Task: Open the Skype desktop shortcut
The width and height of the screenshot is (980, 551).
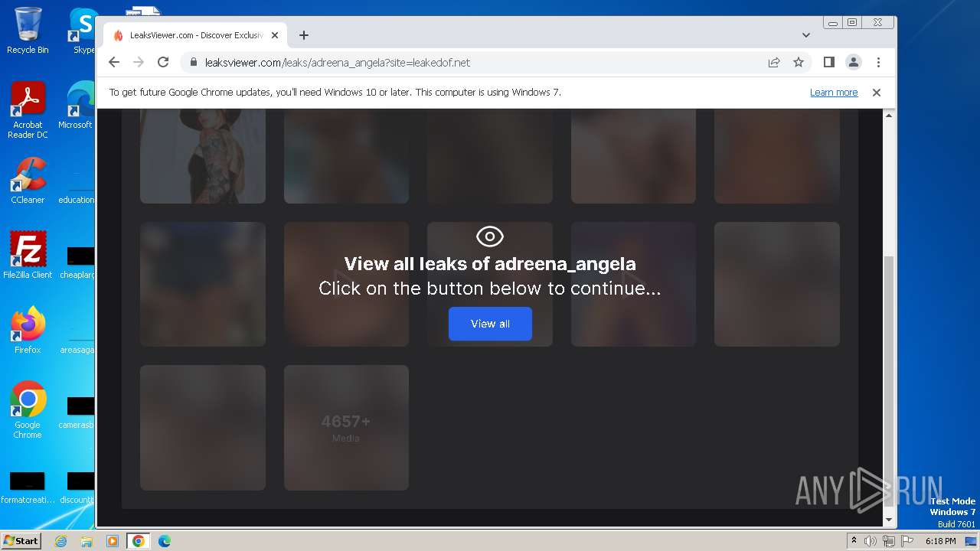Action: [82, 31]
